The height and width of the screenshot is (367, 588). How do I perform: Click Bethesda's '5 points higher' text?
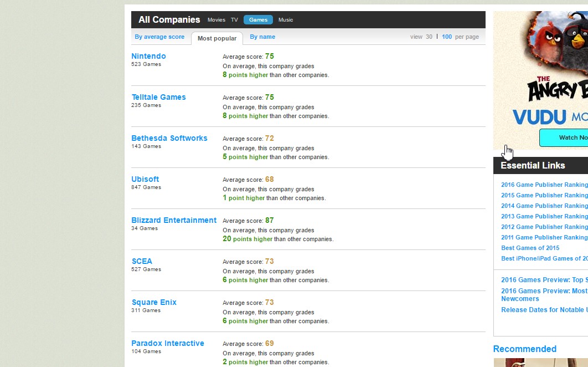tap(245, 157)
